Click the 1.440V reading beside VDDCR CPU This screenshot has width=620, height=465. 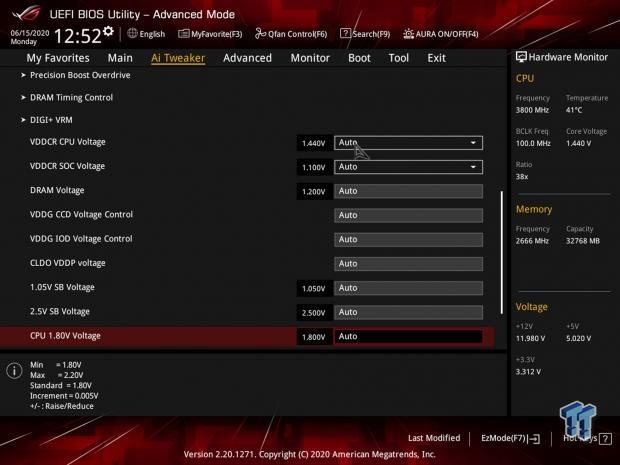tap(314, 143)
